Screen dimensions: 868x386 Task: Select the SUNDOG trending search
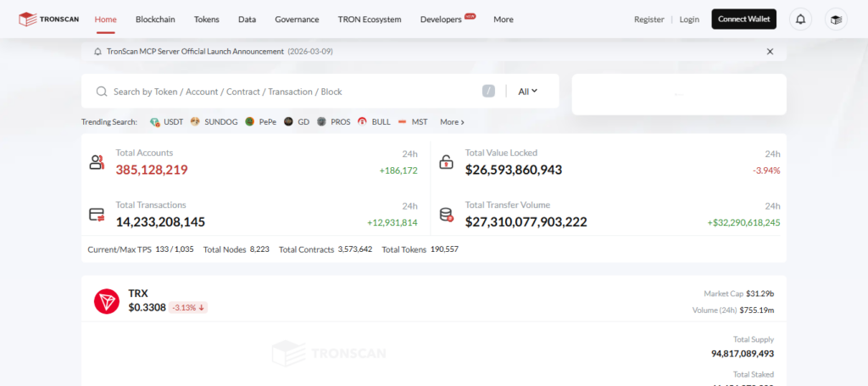(x=221, y=122)
